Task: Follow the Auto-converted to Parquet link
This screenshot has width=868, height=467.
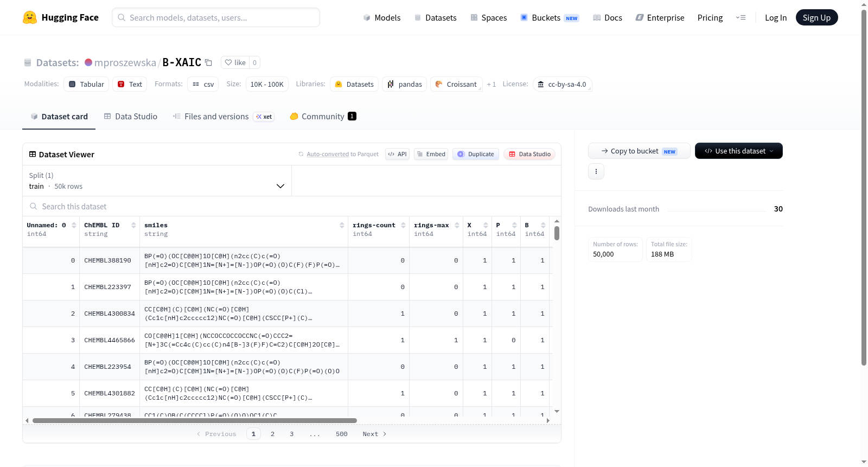Action: pyautogui.click(x=342, y=154)
